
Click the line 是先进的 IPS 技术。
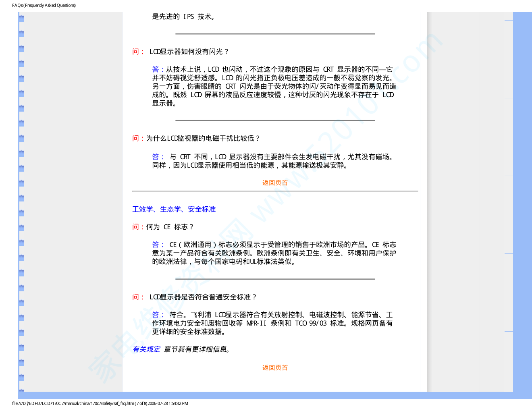point(184,17)
